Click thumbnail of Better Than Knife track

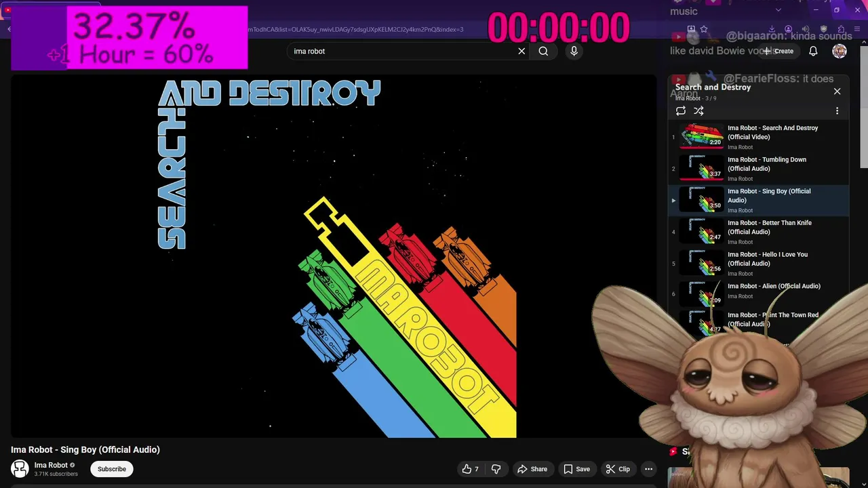[x=702, y=230]
